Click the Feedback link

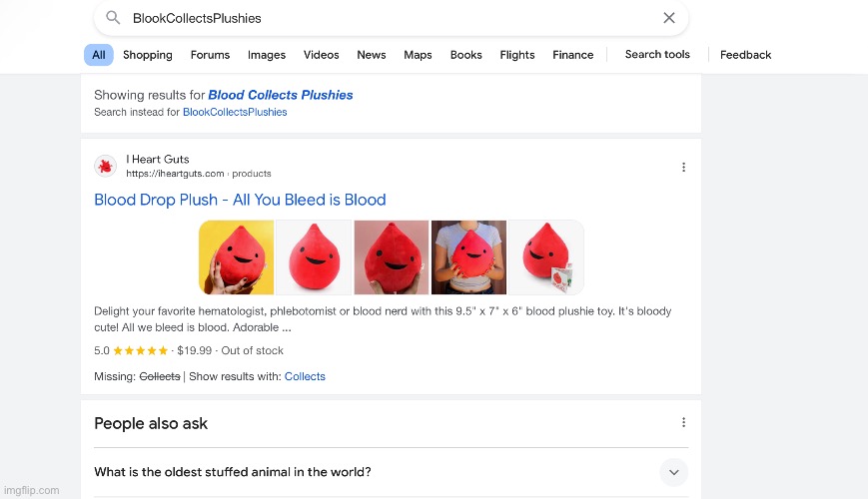point(745,55)
